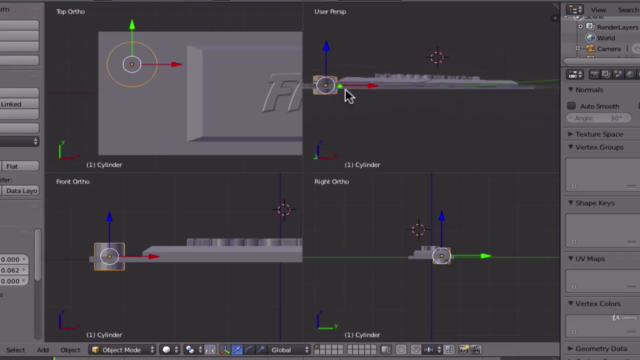Viewport: 640px width, 360px height.
Task: Collapse the Vertex Colors panel
Action: click(571, 303)
